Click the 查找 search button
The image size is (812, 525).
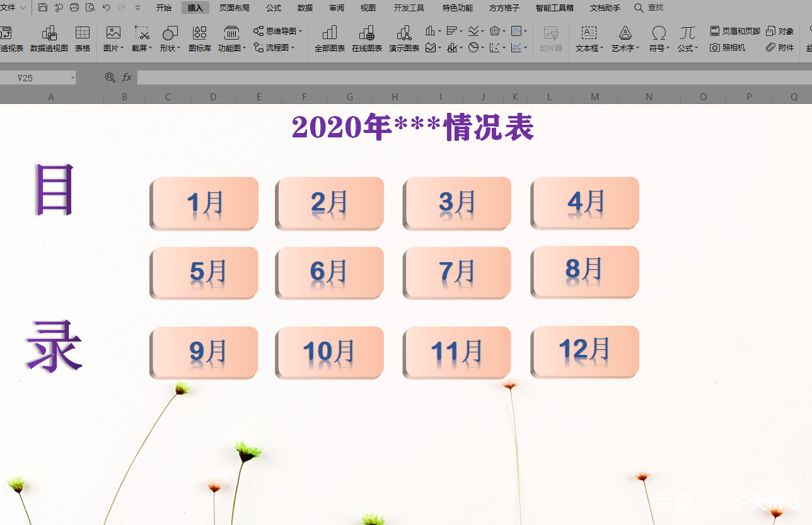(649, 8)
